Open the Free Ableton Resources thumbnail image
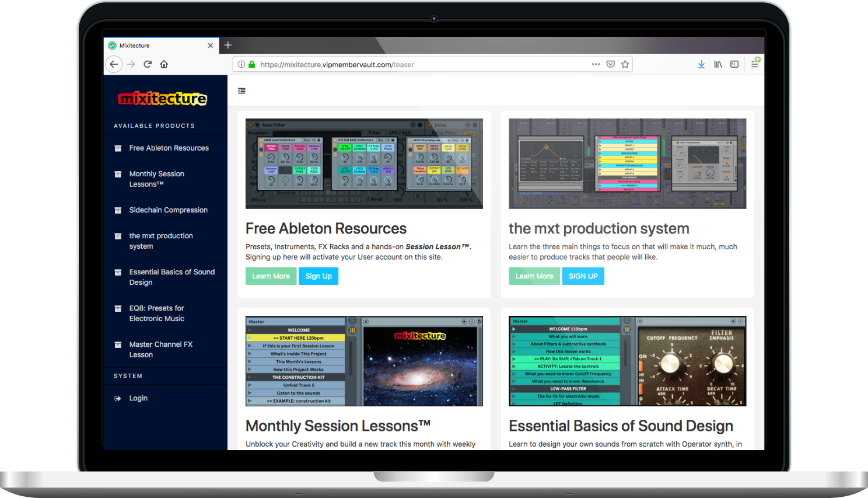 point(364,163)
